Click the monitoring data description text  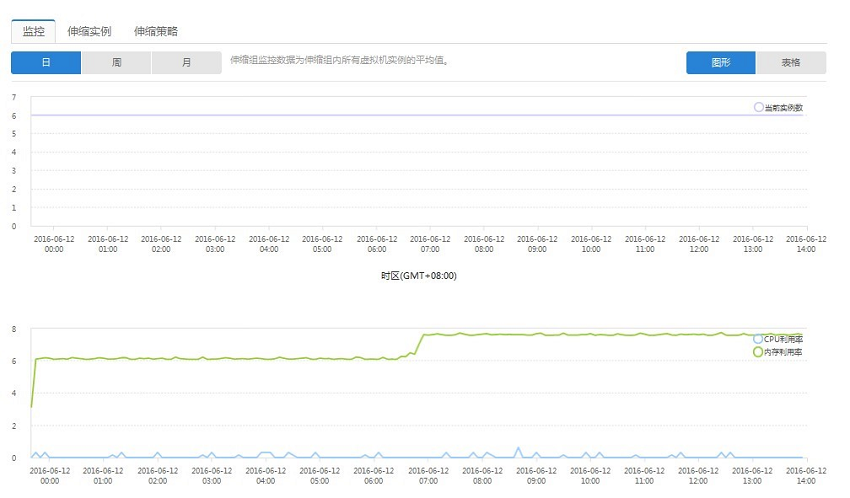click(x=340, y=60)
